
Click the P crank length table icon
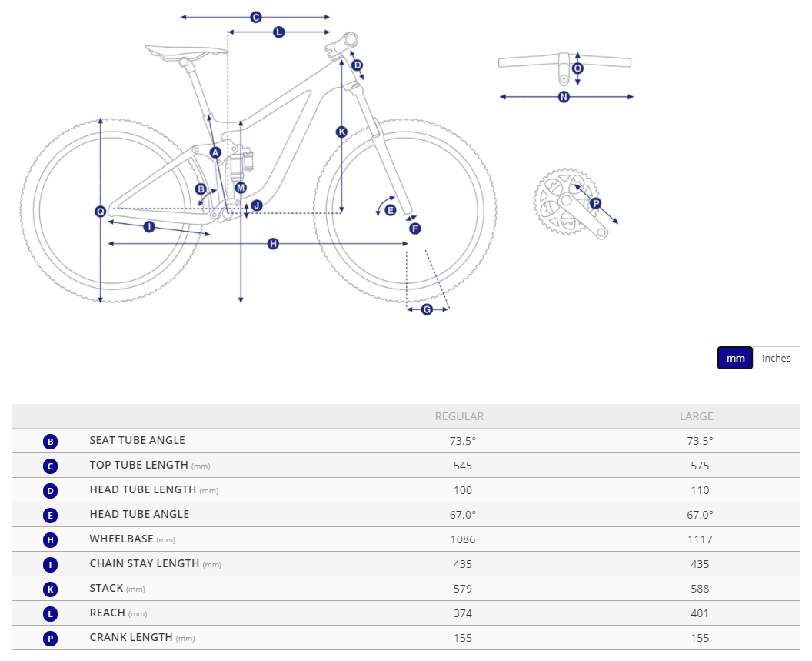tap(51, 639)
